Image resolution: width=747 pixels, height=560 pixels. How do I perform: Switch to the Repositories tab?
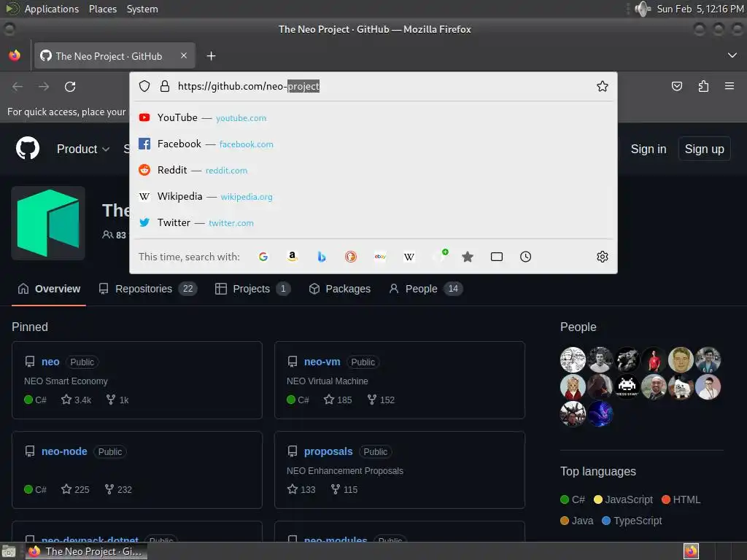pyautogui.click(x=147, y=289)
